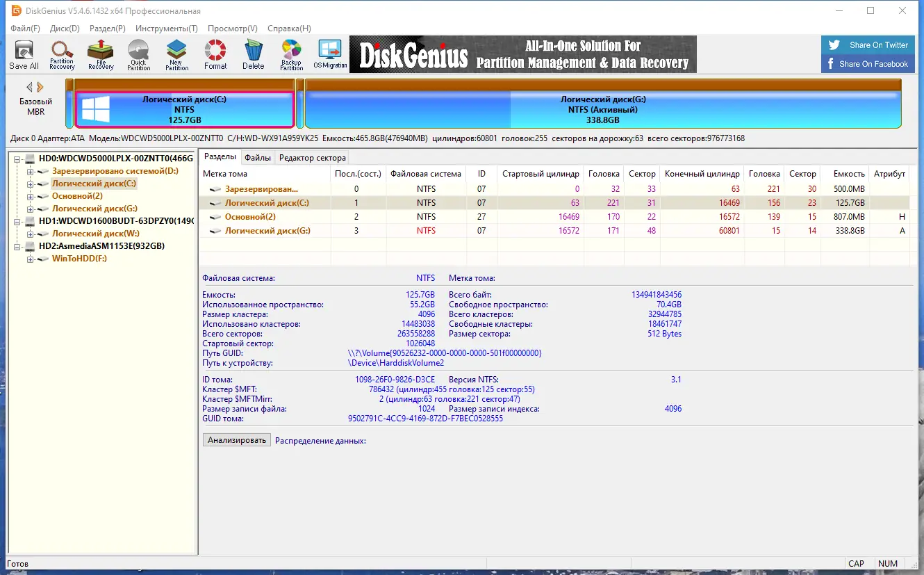This screenshot has width=924, height=575.
Task: Open the Backup Partition tool
Action: click(292, 55)
